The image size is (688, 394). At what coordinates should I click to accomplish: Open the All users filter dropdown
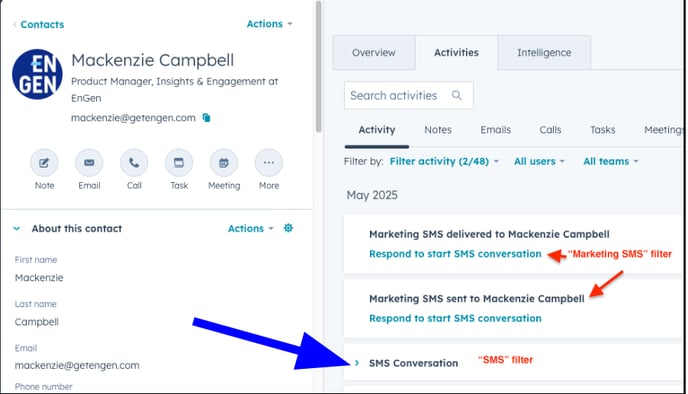pyautogui.click(x=539, y=161)
